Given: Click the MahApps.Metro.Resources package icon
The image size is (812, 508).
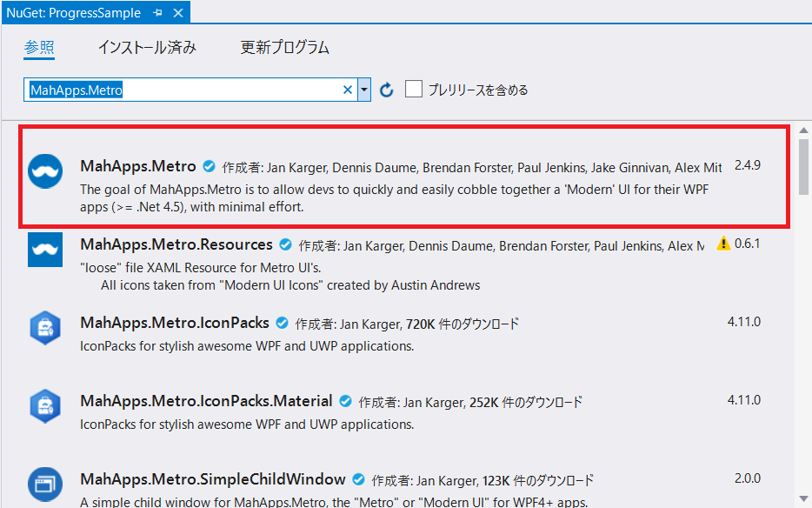Looking at the screenshot, I should point(45,250).
